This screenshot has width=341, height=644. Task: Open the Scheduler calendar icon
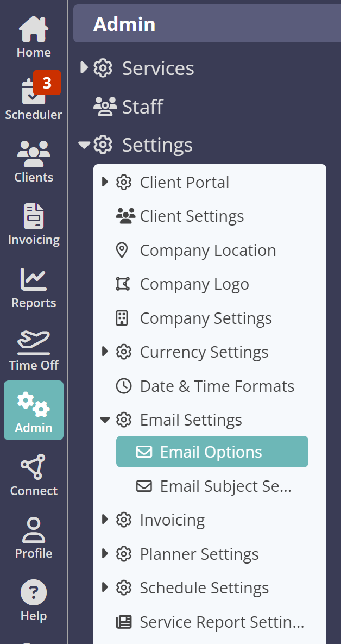coord(33,91)
